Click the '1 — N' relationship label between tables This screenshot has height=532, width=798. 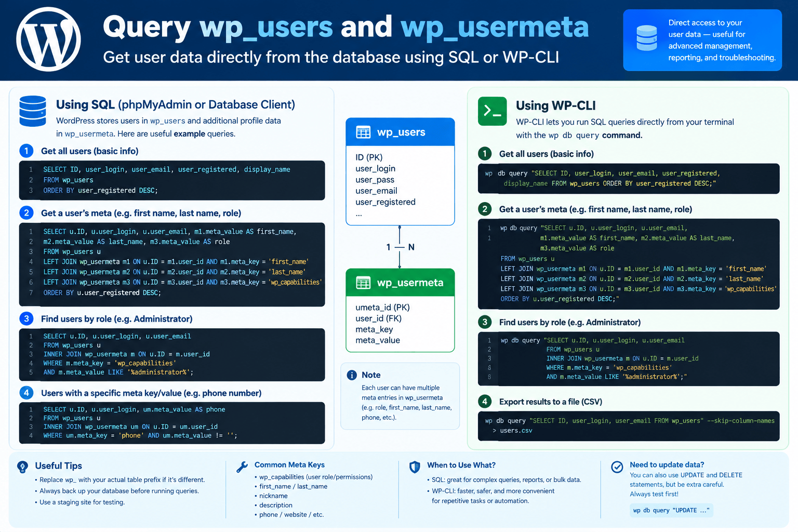point(400,247)
